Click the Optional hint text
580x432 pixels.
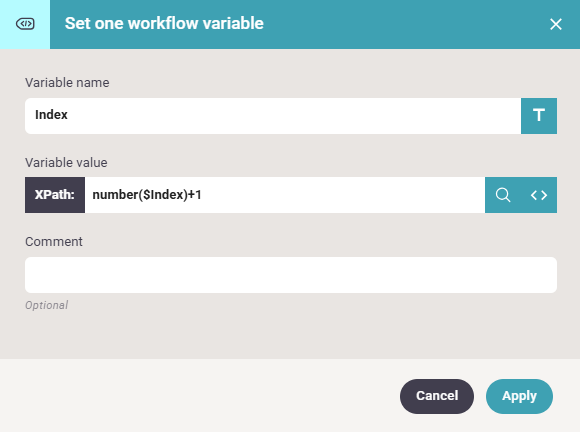click(47, 305)
